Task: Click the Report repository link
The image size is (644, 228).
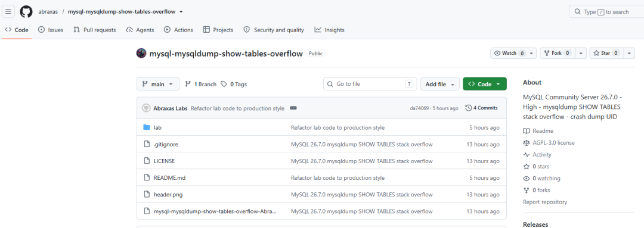Action: 544,202
